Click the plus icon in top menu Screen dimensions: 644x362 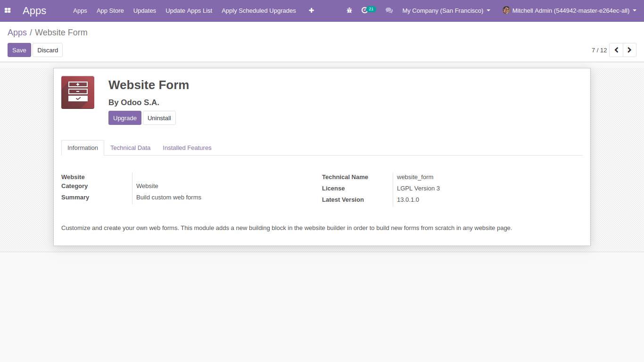point(311,10)
